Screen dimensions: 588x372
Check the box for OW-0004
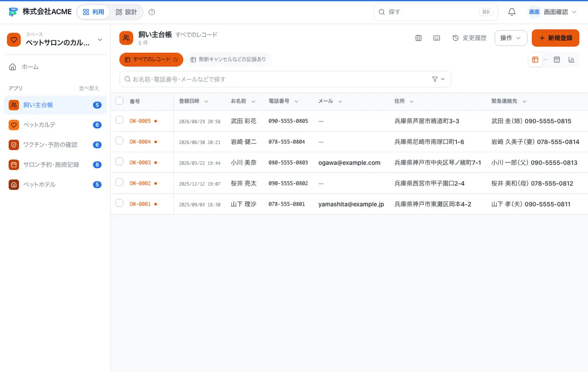coord(119,141)
